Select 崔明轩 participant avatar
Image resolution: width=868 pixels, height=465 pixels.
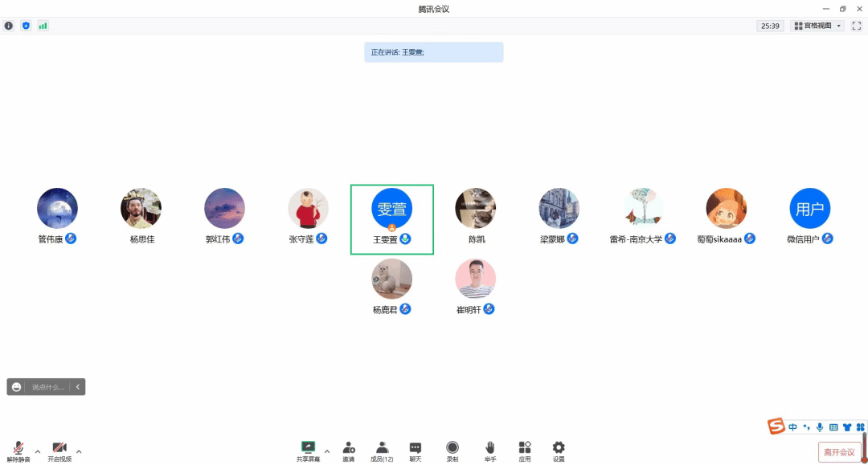click(475, 279)
